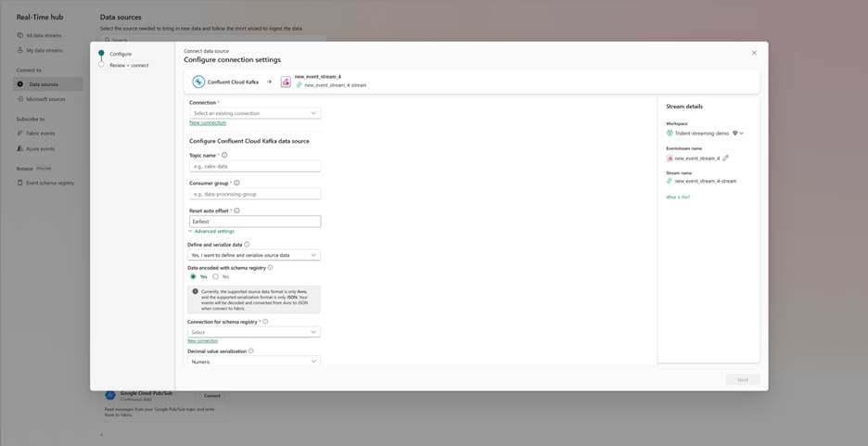
Task: Click the workspace icon beside Trident-streaming-demo
Action: click(x=670, y=133)
